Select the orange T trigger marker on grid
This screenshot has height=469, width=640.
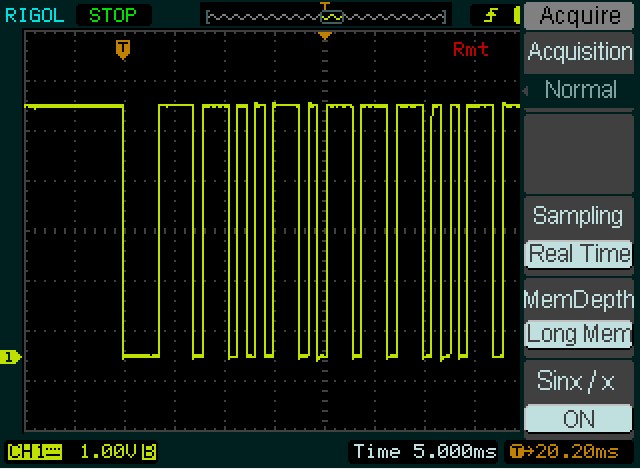click(x=123, y=49)
